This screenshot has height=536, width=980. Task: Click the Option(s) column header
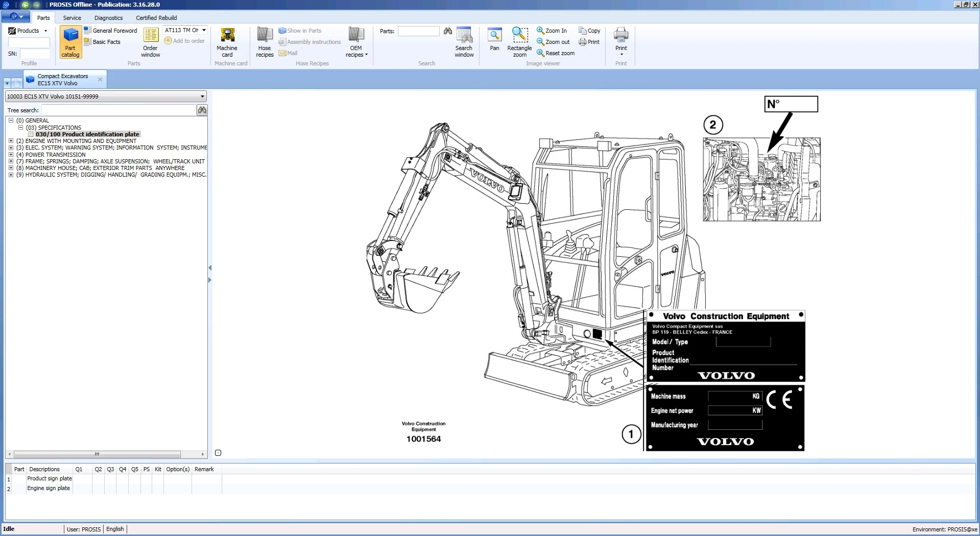pyautogui.click(x=178, y=469)
